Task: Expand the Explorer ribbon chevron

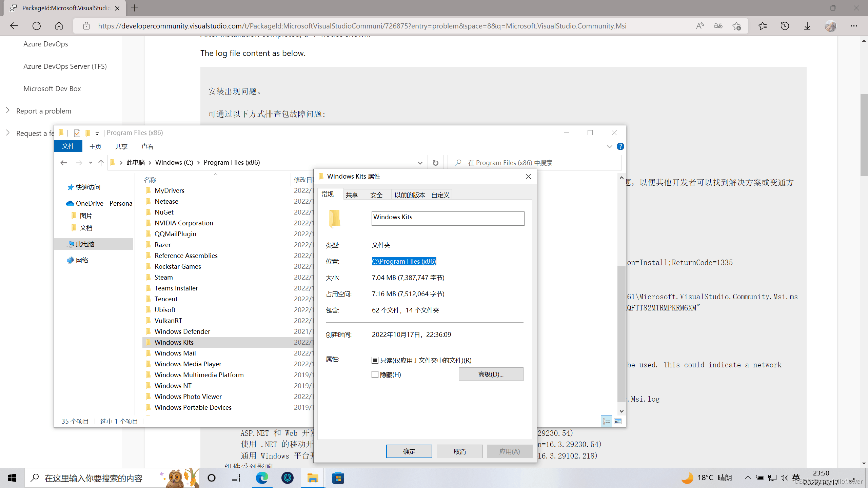Action: [x=609, y=146]
